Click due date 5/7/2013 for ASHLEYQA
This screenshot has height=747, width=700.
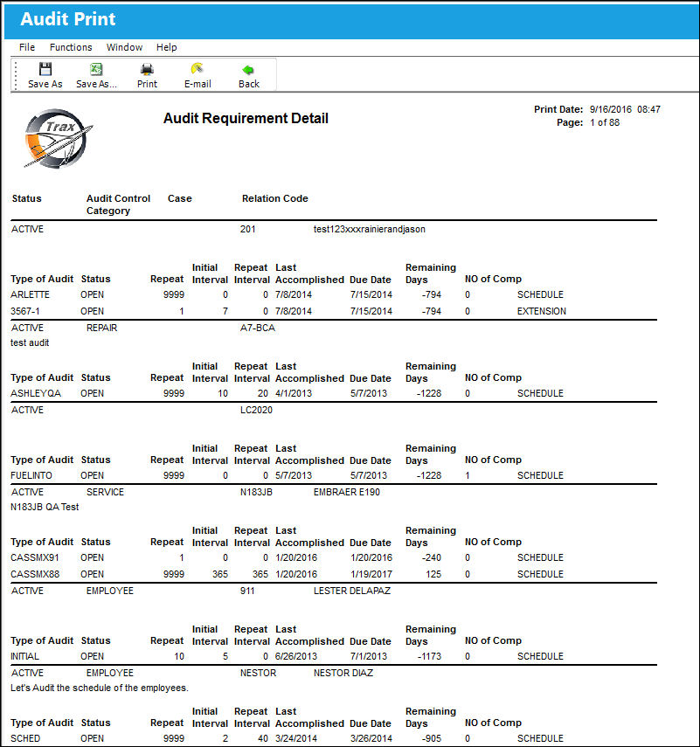pos(369,393)
